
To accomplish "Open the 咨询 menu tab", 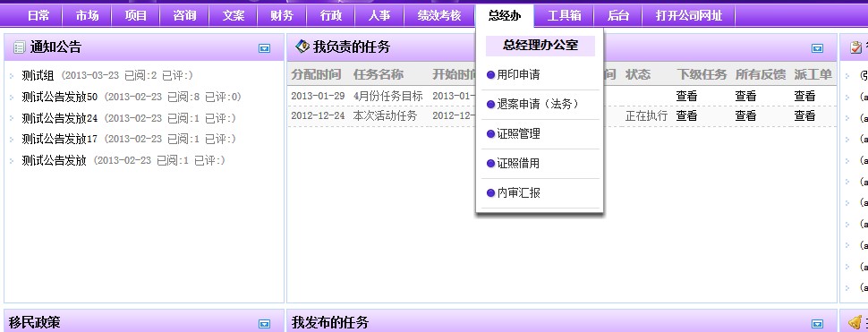I will pos(184,16).
